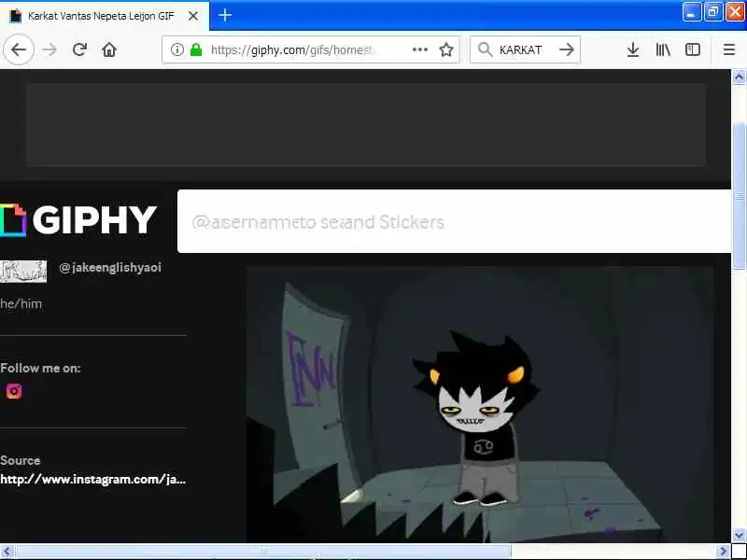The width and height of the screenshot is (747, 560).
Task: Open page actions three-dot menu
Action: (419, 49)
